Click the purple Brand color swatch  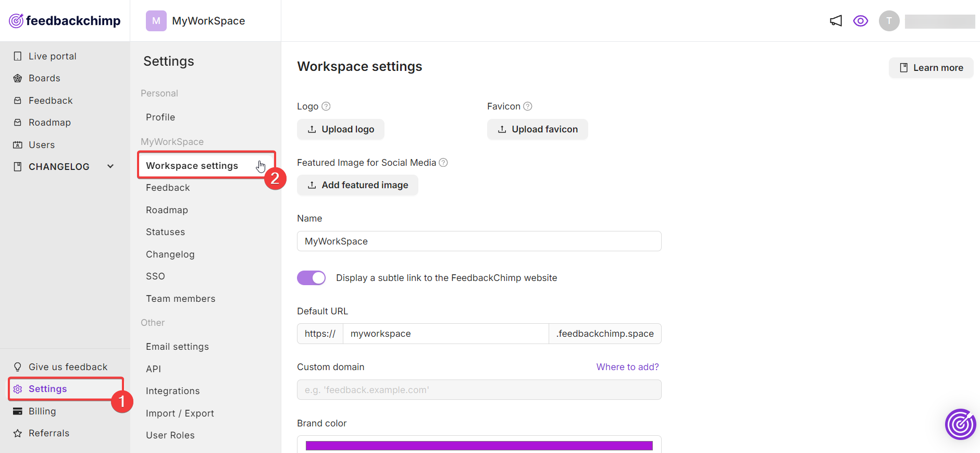click(x=479, y=446)
